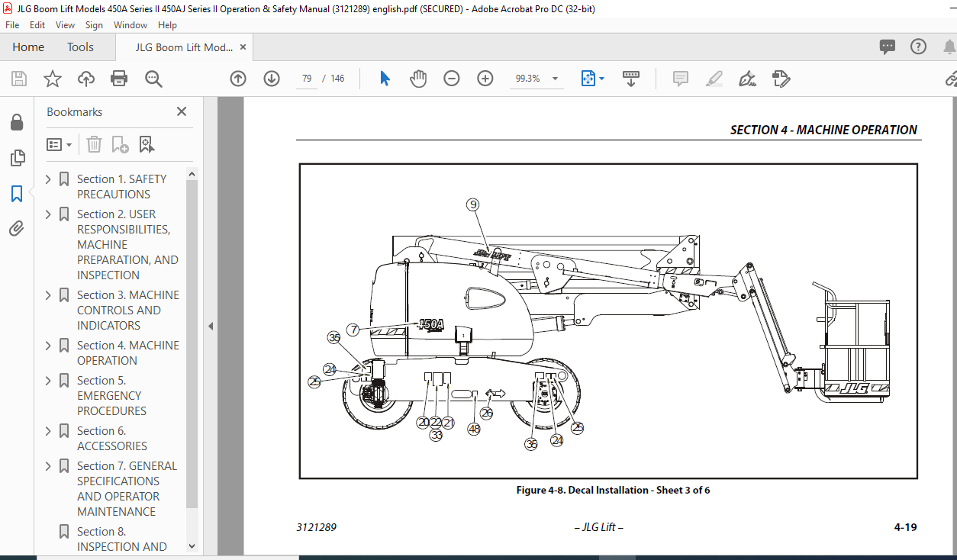Zoom in with plus icon
Image resolution: width=957 pixels, height=560 pixels.
tap(485, 79)
